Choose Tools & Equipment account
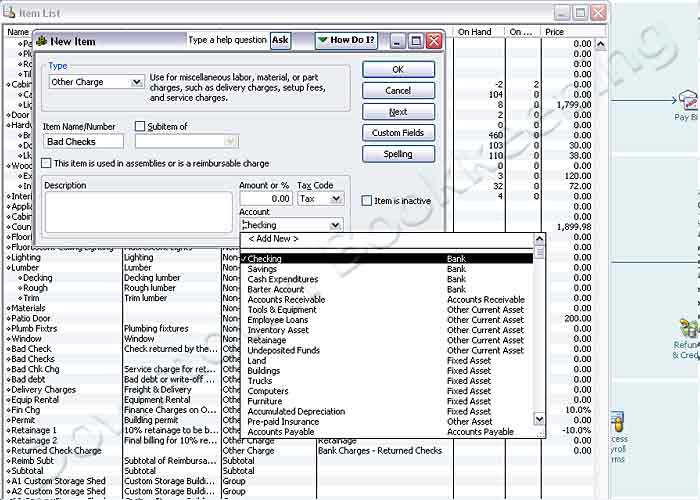Image resolution: width=700 pixels, height=500 pixels. pos(387,310)
